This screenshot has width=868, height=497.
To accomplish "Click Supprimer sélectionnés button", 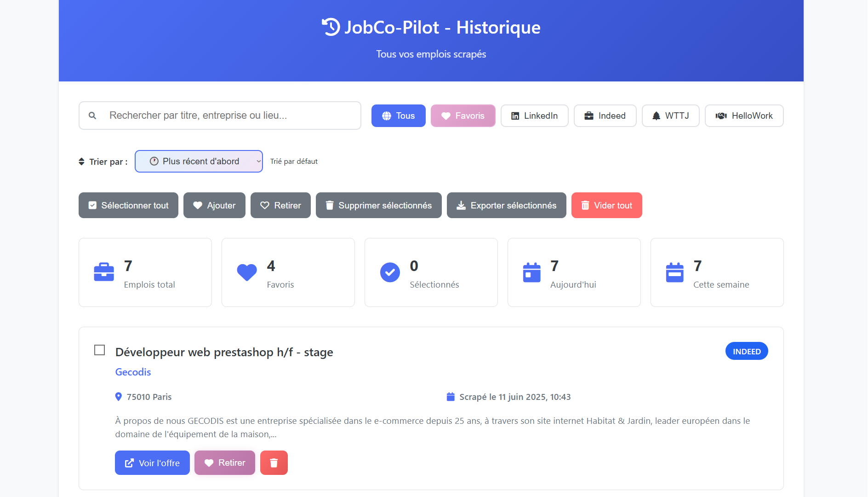I will coord(379,205).
